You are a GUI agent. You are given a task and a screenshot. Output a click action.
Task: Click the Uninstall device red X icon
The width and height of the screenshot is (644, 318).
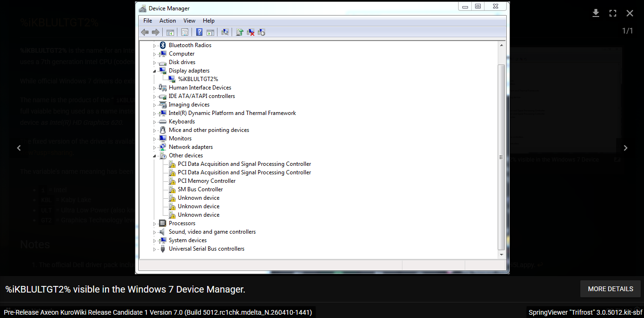point(251,32)
